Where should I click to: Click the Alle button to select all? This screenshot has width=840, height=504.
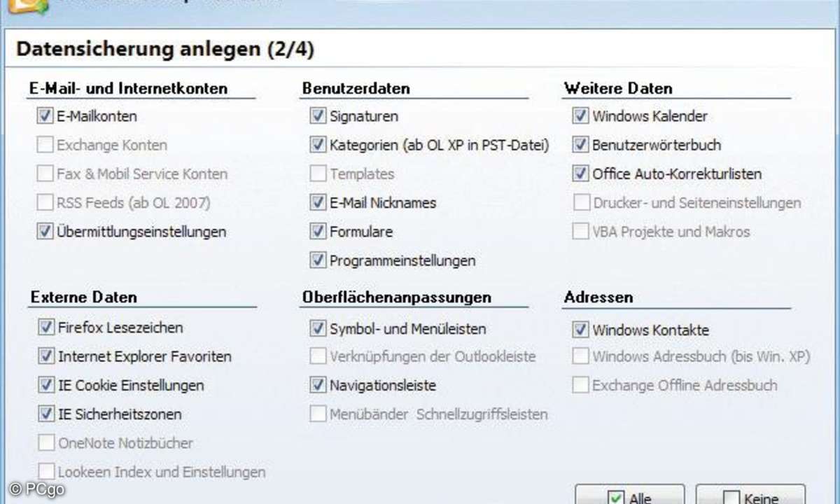pos(629,494)
